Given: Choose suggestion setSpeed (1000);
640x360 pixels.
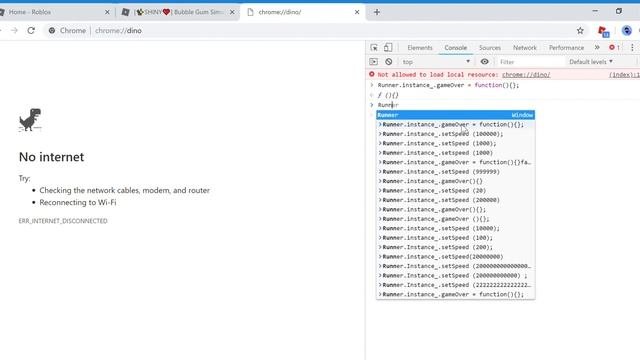Looking at the screenshot, I should [455, 143].
